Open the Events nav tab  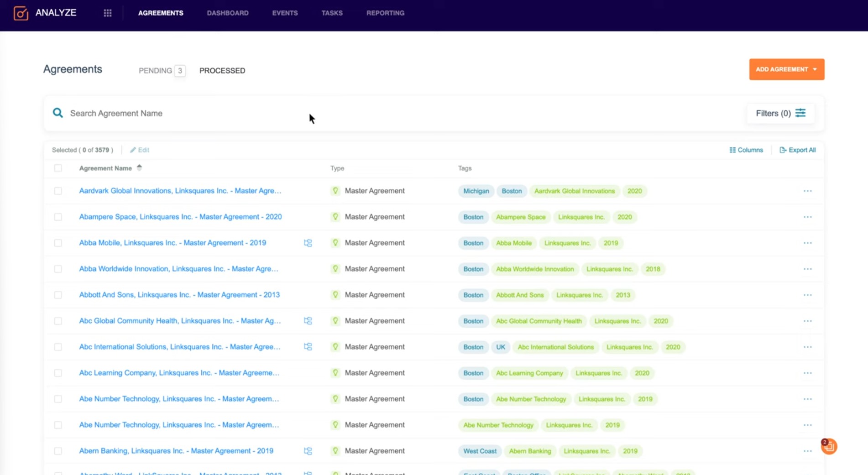[285, 13]
